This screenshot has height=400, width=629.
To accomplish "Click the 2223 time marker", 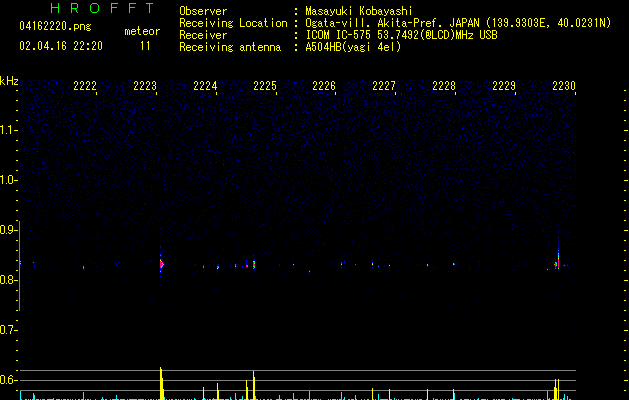I will coord(145,86).
